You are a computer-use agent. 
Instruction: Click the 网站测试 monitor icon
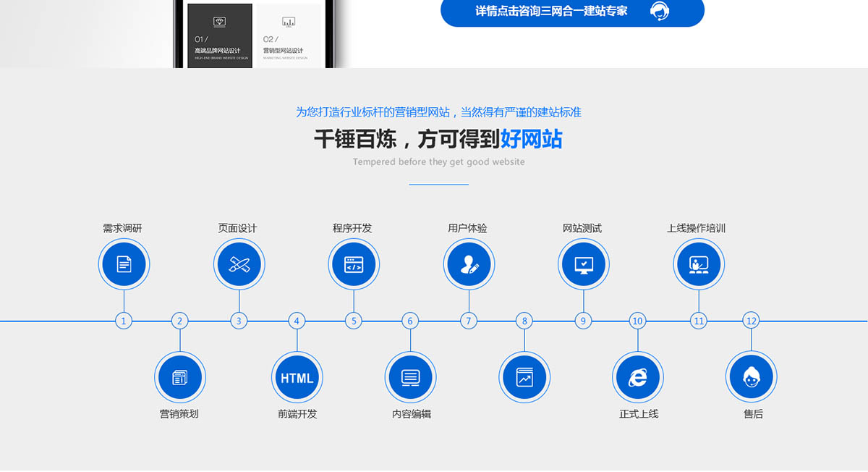pos(584,264)
